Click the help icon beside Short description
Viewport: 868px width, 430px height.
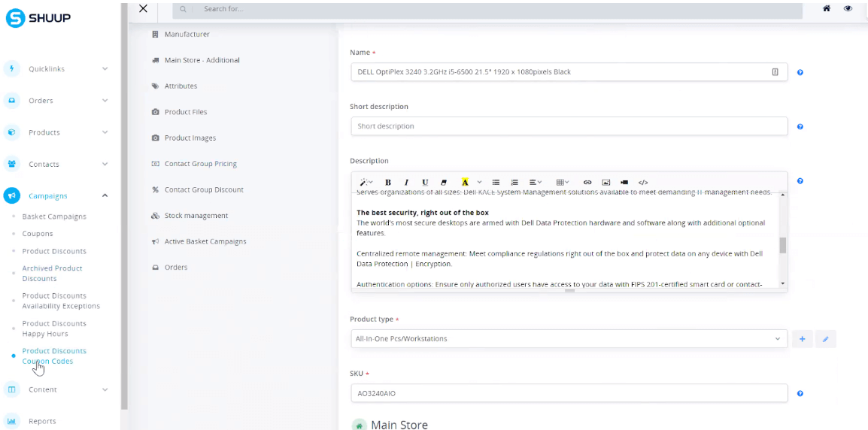800,127
